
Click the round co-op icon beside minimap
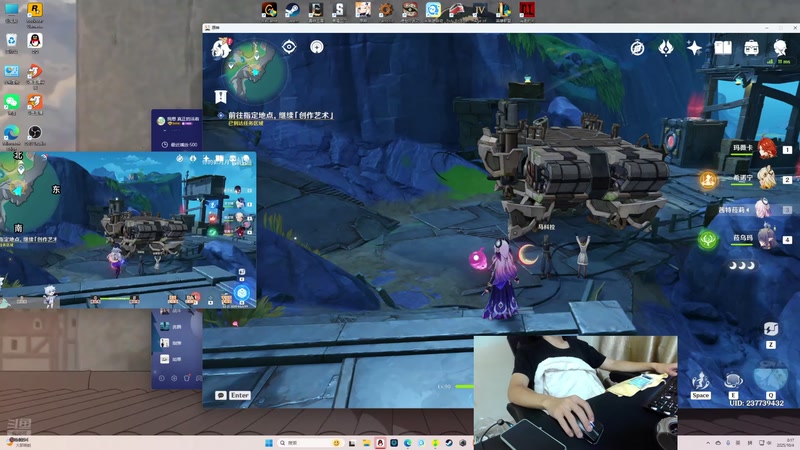click(316, 47)
